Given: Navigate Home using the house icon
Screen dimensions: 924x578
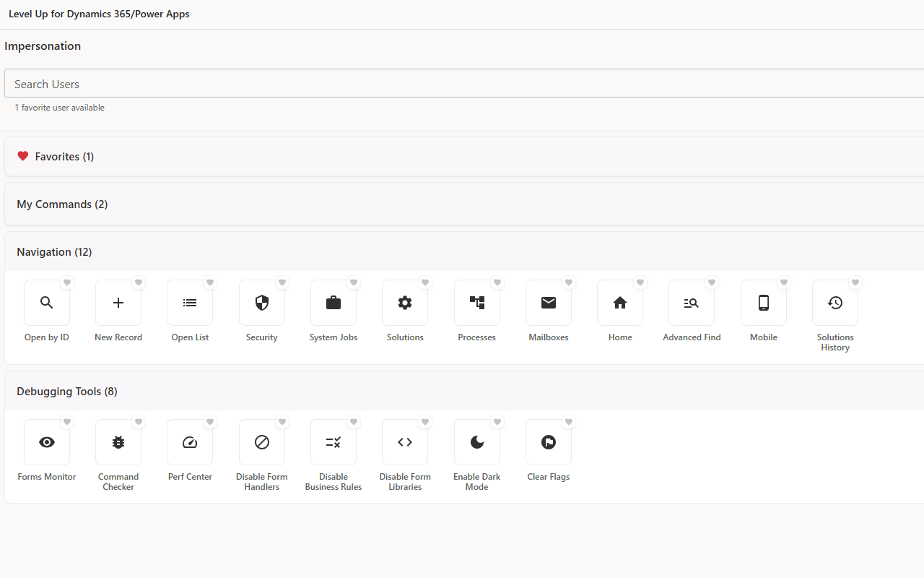Looking at the screenshot, I should point(620,303).
